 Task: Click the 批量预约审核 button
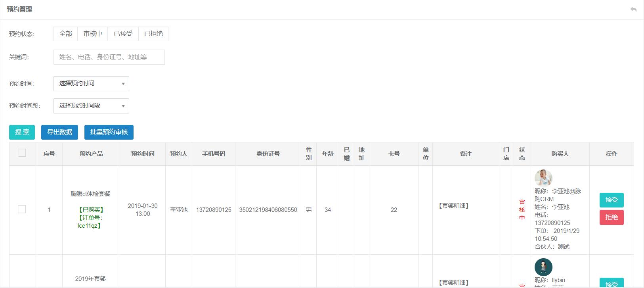109,132
